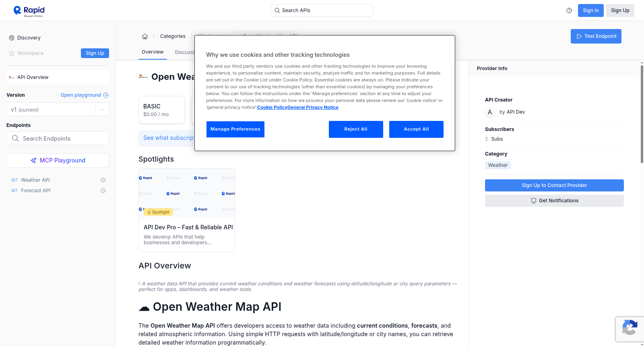Accept all cookies in the dialog
644x347 pixels.
click(416, 129)
